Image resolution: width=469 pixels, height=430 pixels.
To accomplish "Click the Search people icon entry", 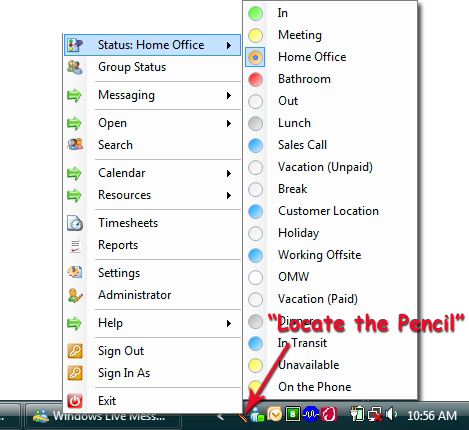I will (x=152, y=145).
